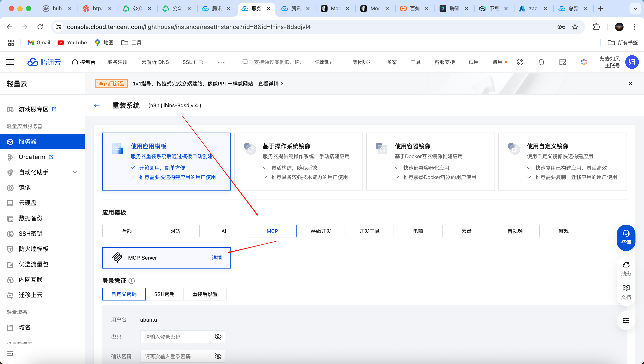
Task: Open 费用 in the top nav
Action: click(497, 62)
